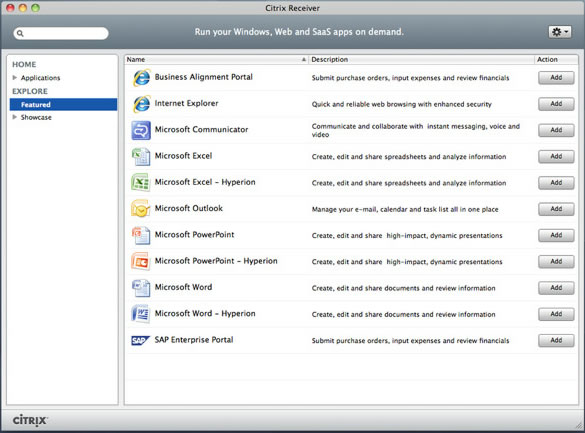Screen dimensions: 585x433
Task: Click 'Manage your e-mail, calendar' description
Action: 405,210
